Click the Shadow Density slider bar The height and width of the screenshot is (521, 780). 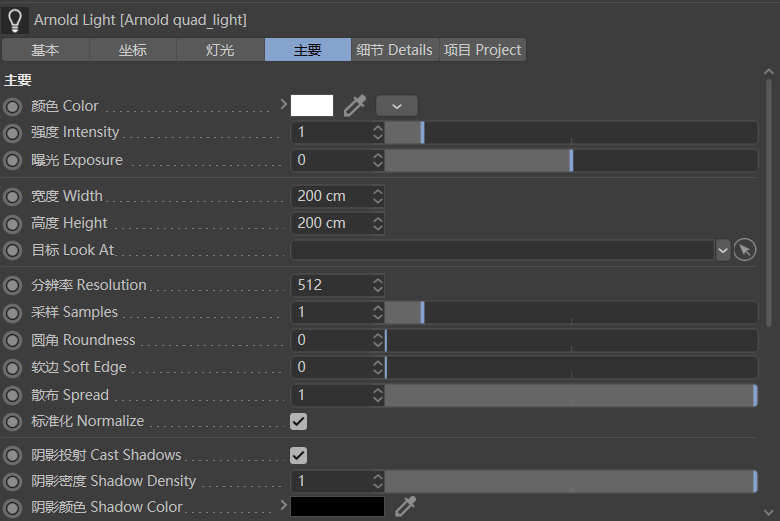click(x=571, y=481)
